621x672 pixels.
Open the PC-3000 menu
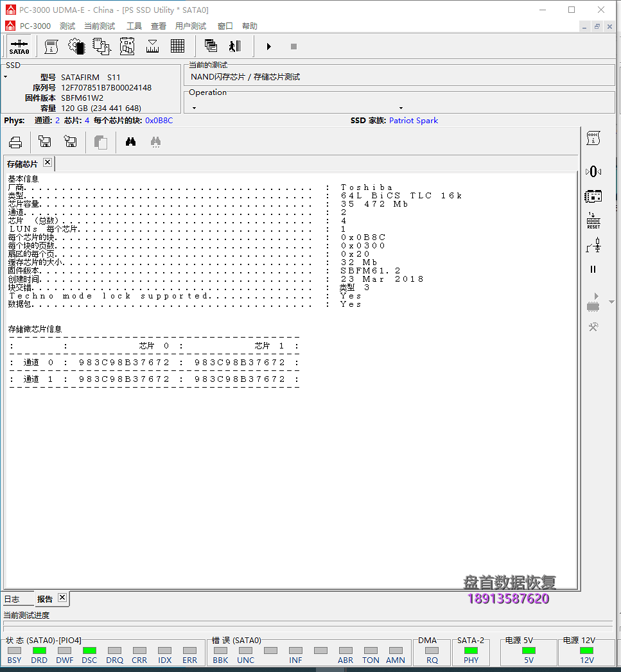tap(35, 26)
